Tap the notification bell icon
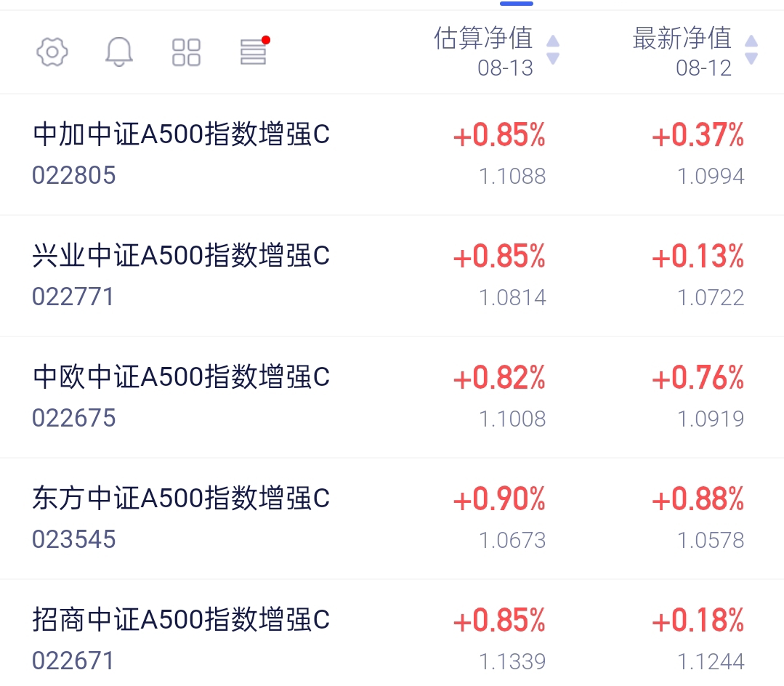Image resolution: width=784 pixels, height=686 pixels. [119, 52]
